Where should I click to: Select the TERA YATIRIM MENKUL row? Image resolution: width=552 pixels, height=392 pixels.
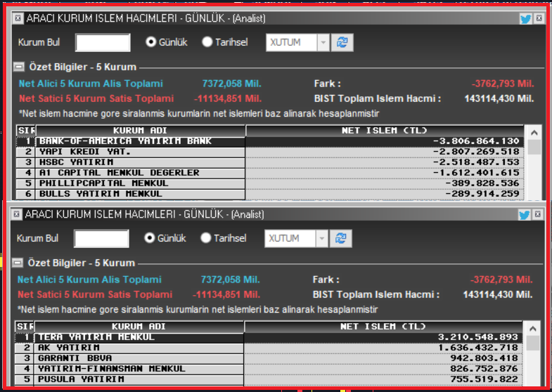click(269, 337)
